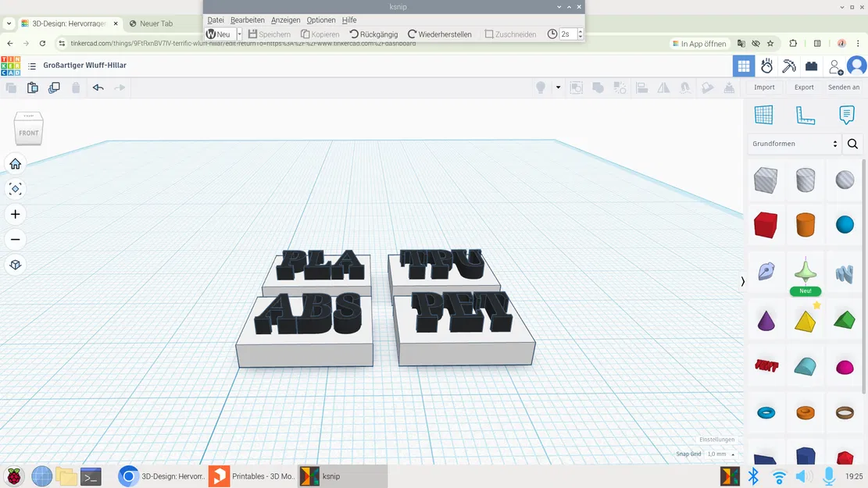Click the Rückgängig (undo) arrow in Tinkercad
Screen dimensions: 868x488
point(98,87)
